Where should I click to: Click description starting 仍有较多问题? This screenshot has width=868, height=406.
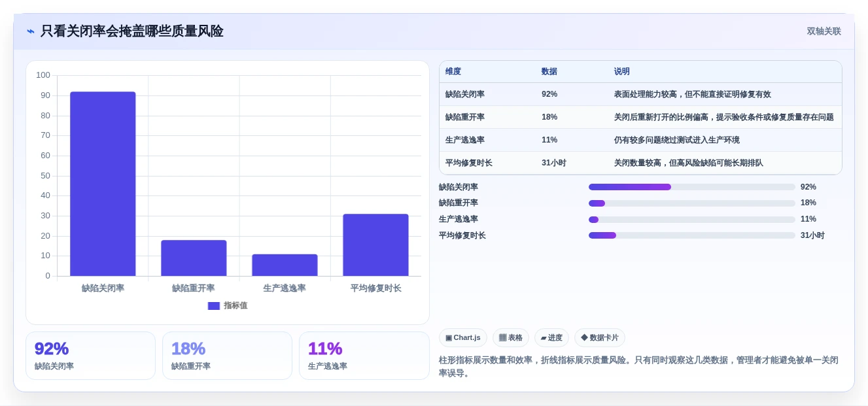(677, 140)
